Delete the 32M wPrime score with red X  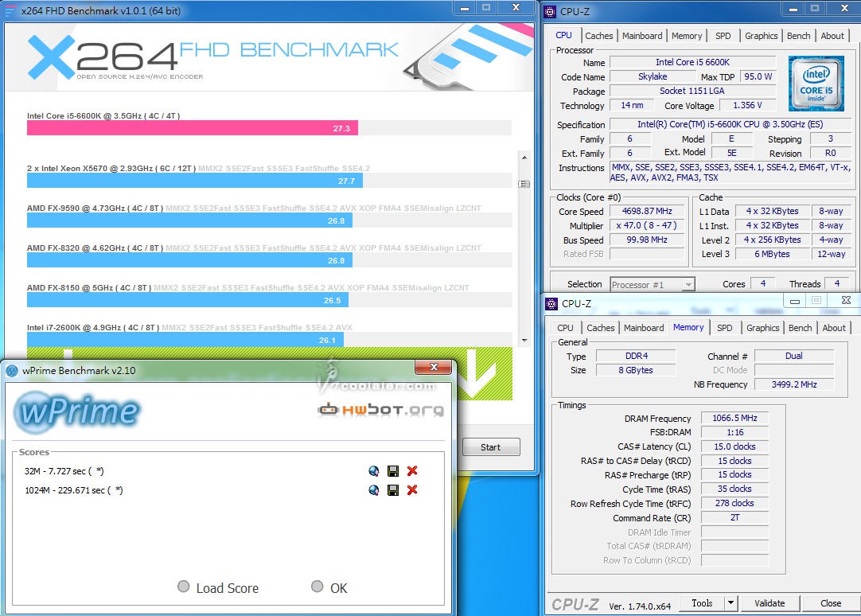412,470
